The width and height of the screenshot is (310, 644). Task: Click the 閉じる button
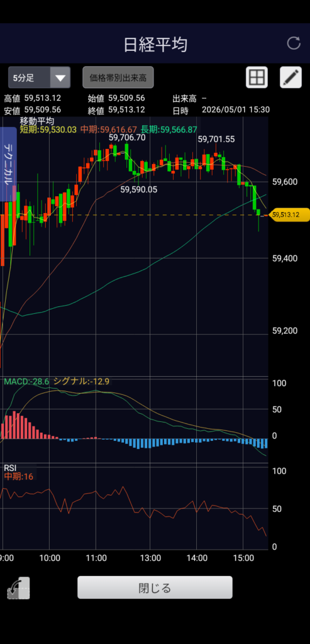(155, 587)
